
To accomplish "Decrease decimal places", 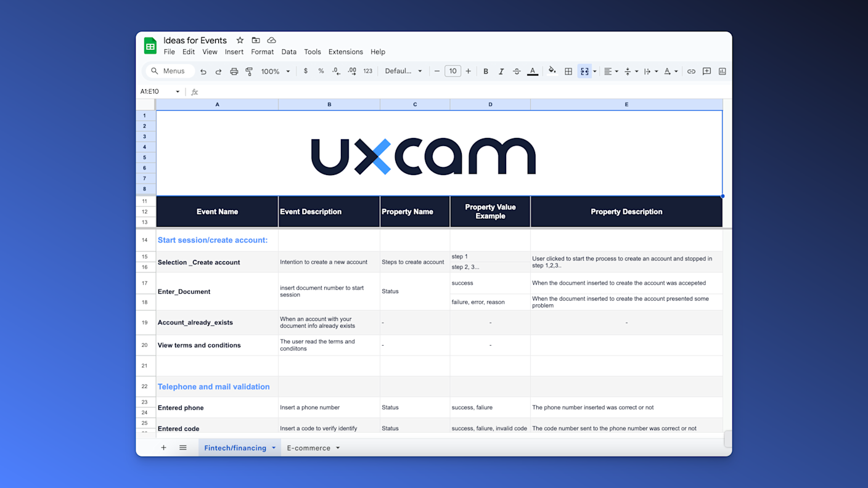I will coord(336,71).
